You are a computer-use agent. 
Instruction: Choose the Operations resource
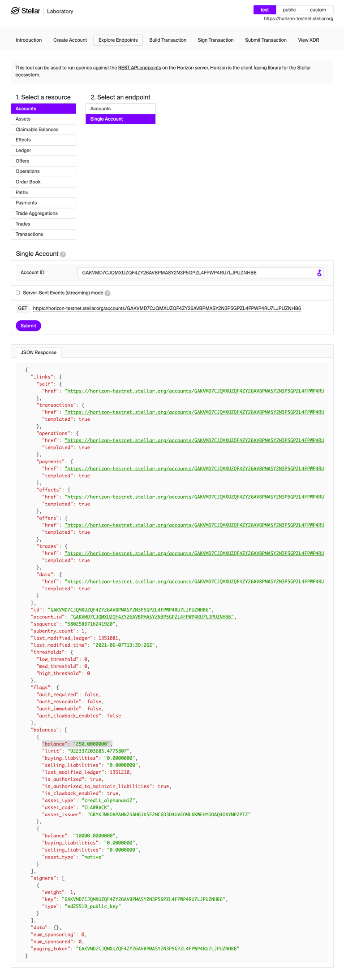pos(43,171)
